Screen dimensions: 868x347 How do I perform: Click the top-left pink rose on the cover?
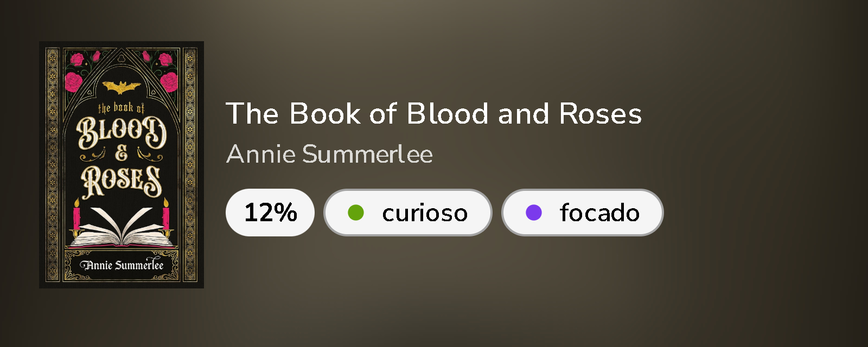(x=74, y=81)
